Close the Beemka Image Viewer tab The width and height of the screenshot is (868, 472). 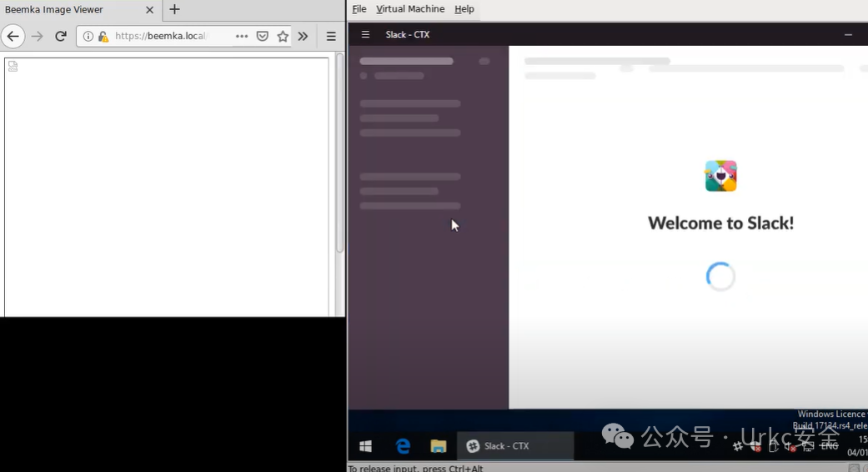149,9
